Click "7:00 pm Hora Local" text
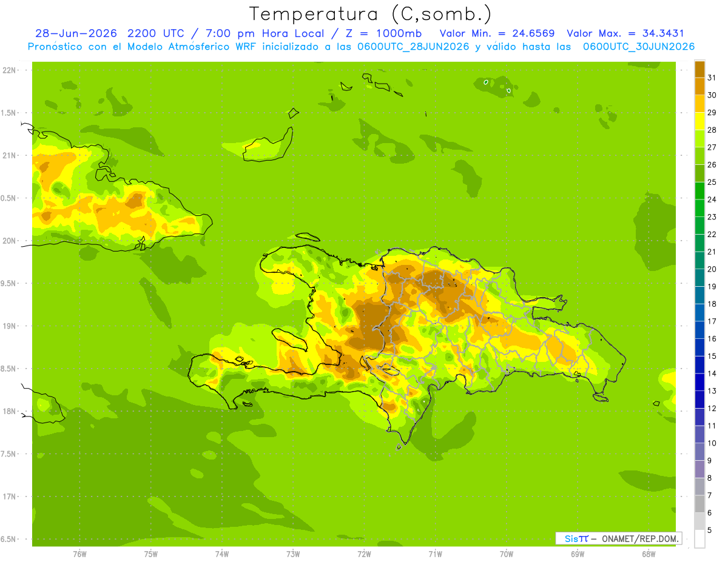This screenshot has height=562, width=728. [x=267, y=33]
